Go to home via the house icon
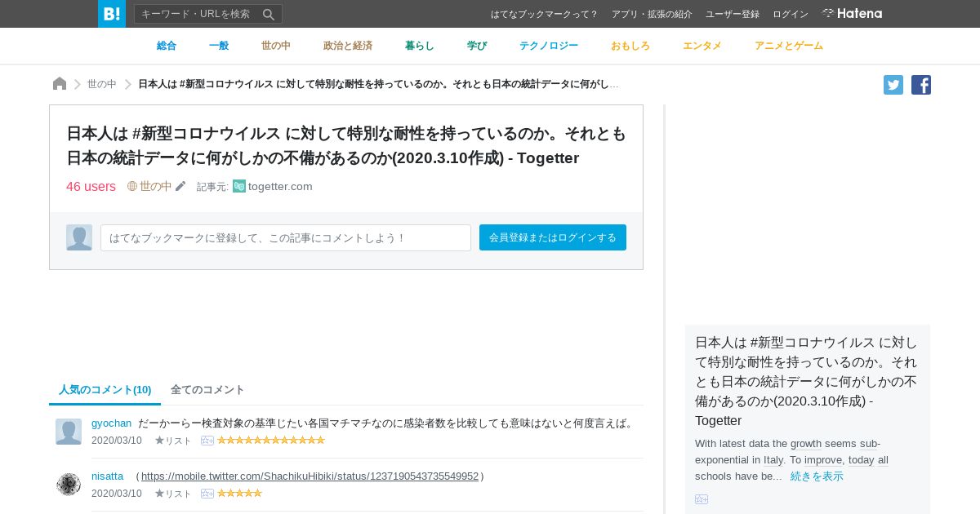The width and height of the screenshot is (980, 514). coord(60,84)
